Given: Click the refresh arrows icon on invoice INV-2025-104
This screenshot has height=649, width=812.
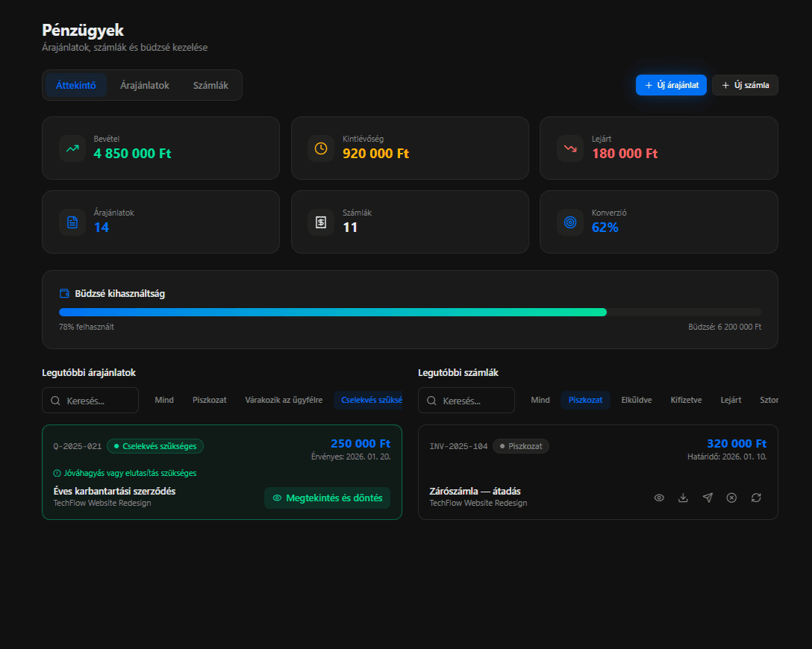Looking at the screenshot, I should 756,498.
